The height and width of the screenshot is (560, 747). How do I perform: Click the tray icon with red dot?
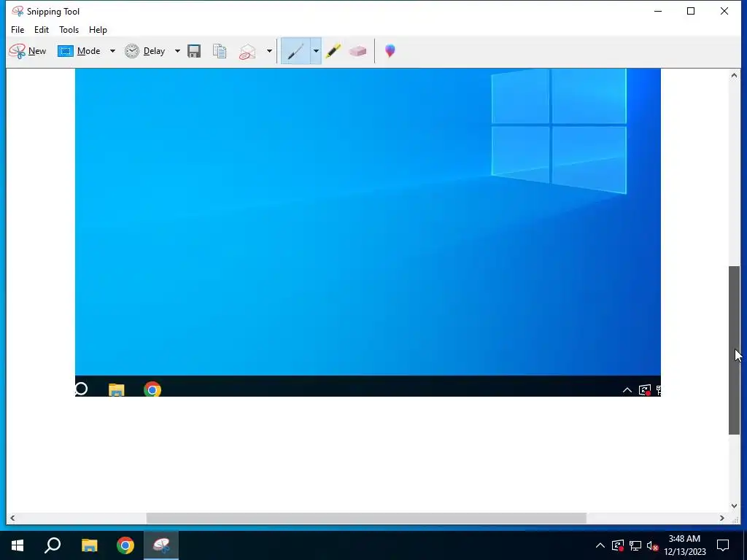(617, 545)
